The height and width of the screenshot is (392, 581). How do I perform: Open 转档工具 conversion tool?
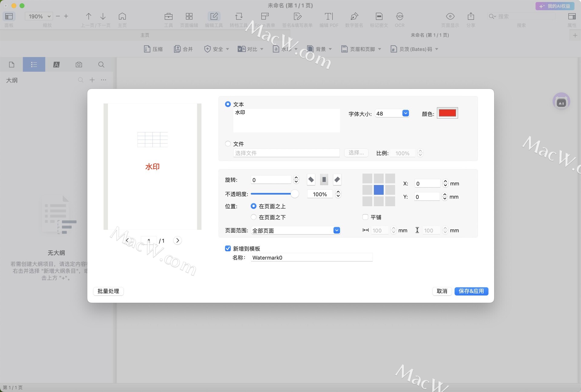tap(239, 16)
